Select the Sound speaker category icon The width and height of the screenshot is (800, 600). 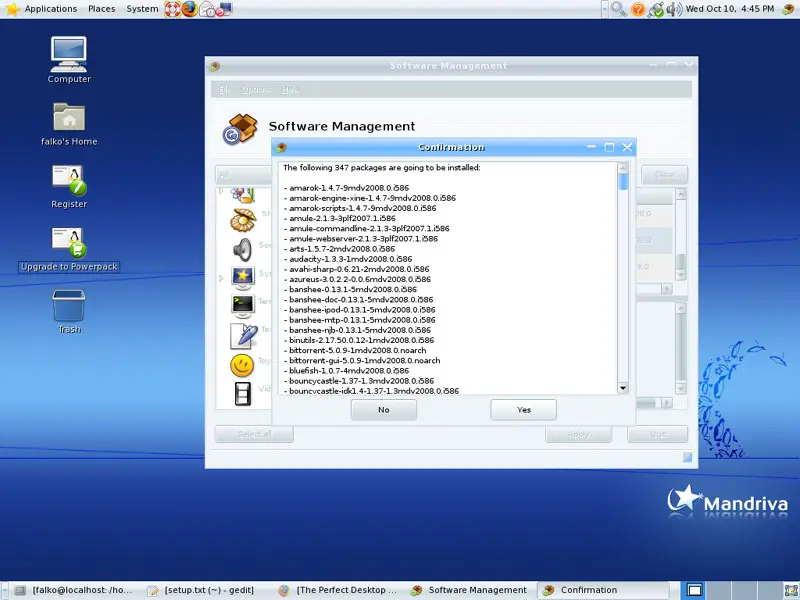tap(242, 249)
